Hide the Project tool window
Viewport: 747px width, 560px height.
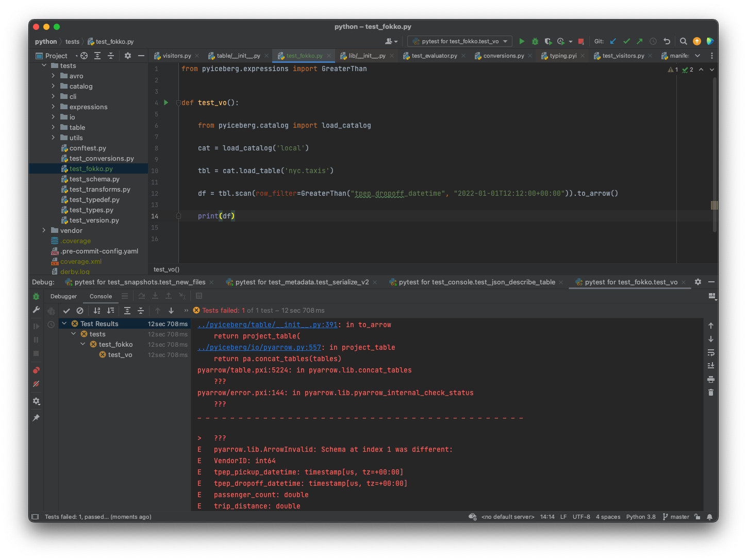coord(141,56)
